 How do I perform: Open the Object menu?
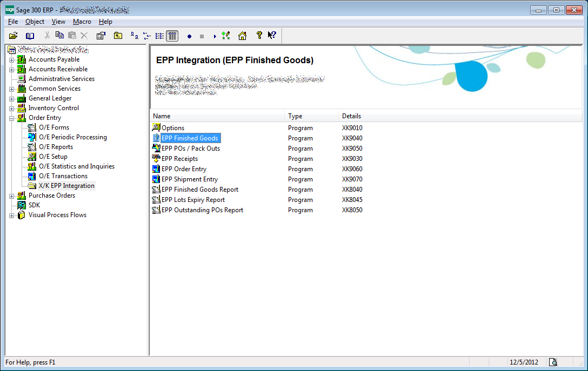(35, 22)
